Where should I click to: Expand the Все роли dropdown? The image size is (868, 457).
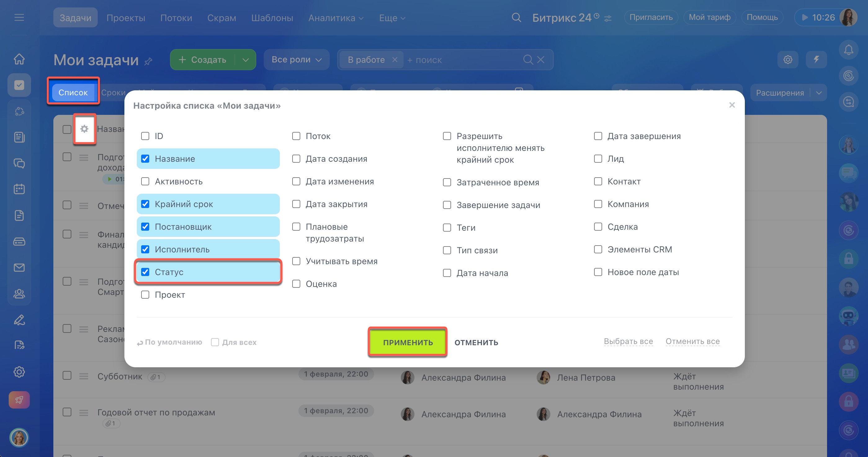coord(296,60)
